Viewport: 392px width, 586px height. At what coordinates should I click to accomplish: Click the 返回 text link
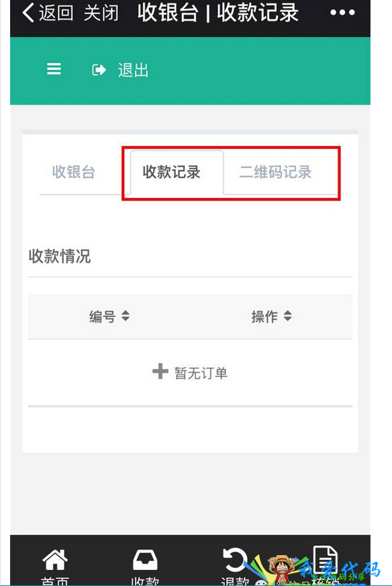tap(56, 13)
